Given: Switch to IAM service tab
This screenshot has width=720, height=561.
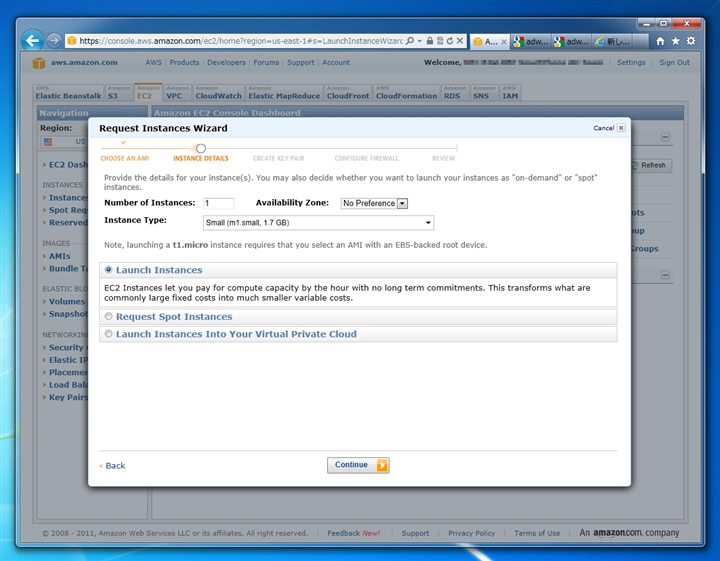Looking at the screenshot, I should [x=510, y=93].
